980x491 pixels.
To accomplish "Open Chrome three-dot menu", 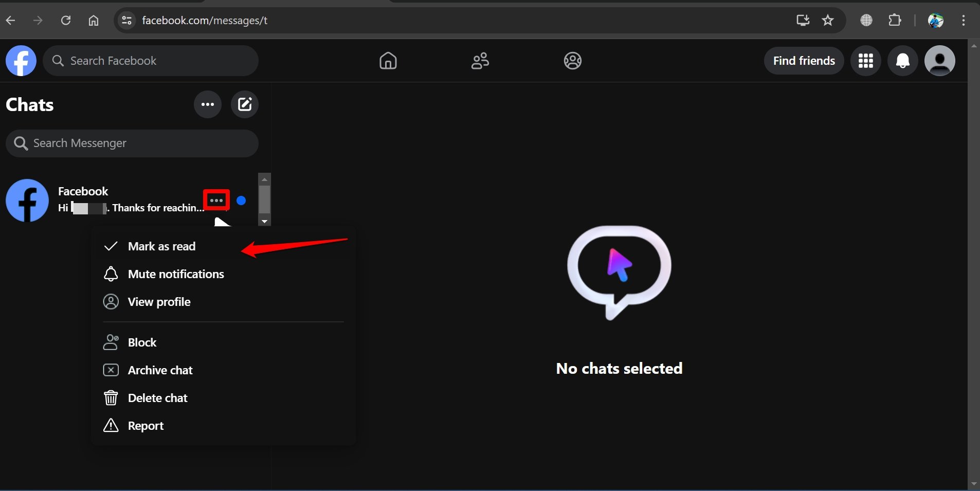I will pyautogui.click(x=964, y=21).
